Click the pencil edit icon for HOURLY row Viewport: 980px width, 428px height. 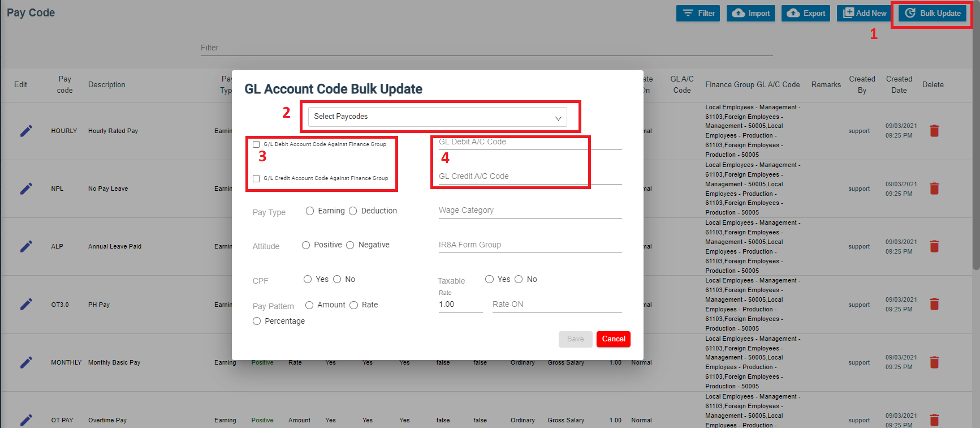(x=26, y=131)
